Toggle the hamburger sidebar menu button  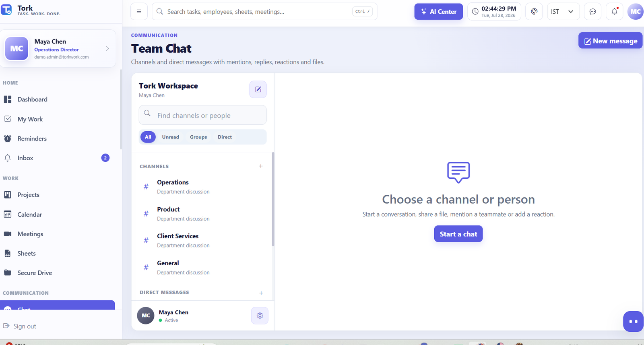pos(139,12)
